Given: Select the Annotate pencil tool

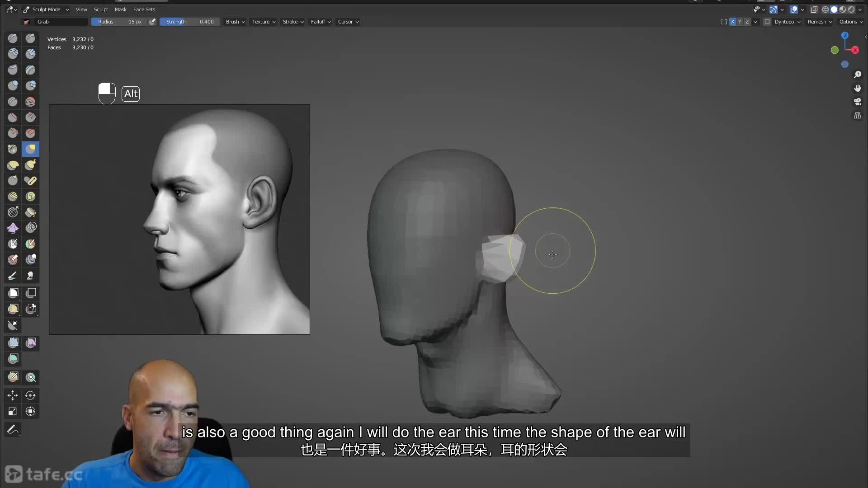Looking at the screenshot, I should [x=13, y=429].
